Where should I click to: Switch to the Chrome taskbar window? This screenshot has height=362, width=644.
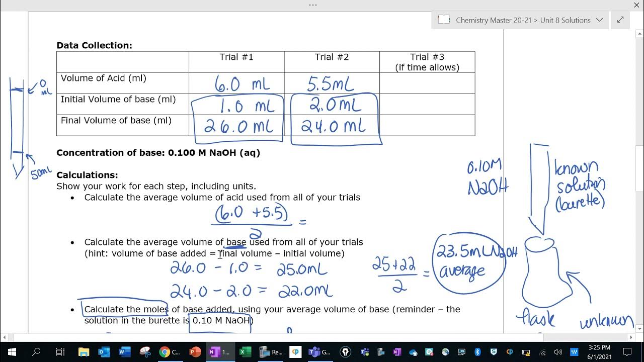[x=170, y=352]
